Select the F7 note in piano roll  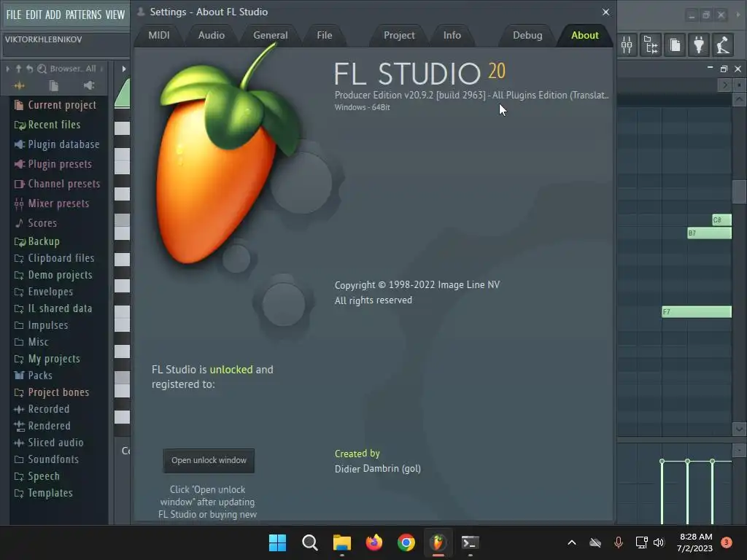(697, 312)
